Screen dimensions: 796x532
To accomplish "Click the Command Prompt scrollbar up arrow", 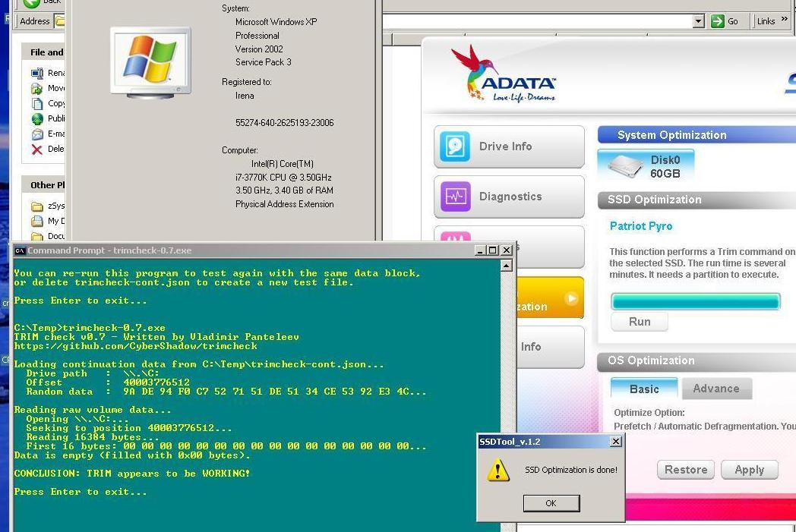I will coord(506,266).
